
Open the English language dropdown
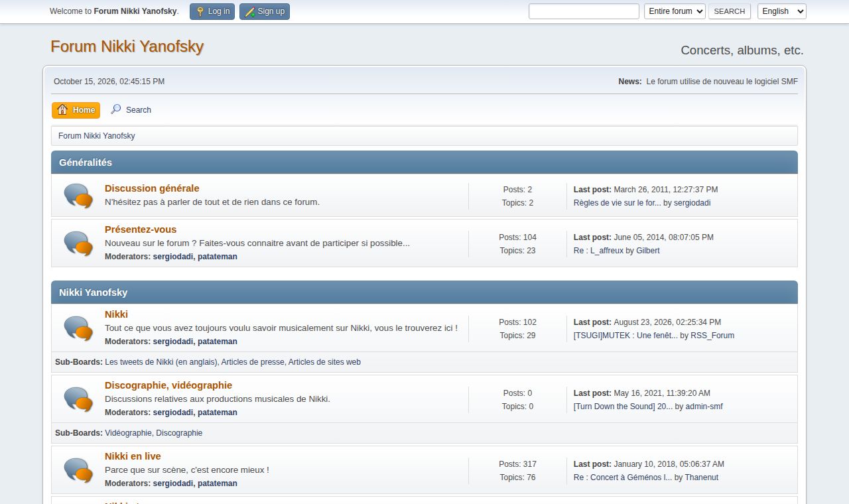(782, 11)
